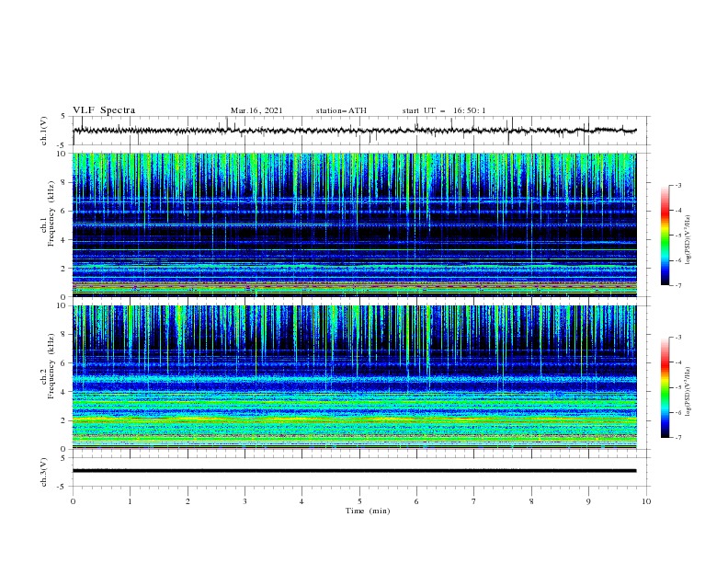Click the ch.2 colorbar "log(PSD)(V²/Hz)" label
The height and width of the screenshot is (563, 728).
click(688, 392)
